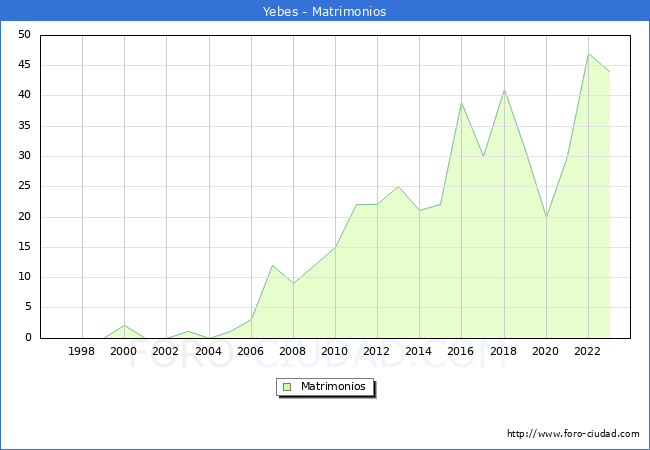Screen dimensions: 650x450
Task: Click the 2016 peak data point near 39
Action: point(461,102)
